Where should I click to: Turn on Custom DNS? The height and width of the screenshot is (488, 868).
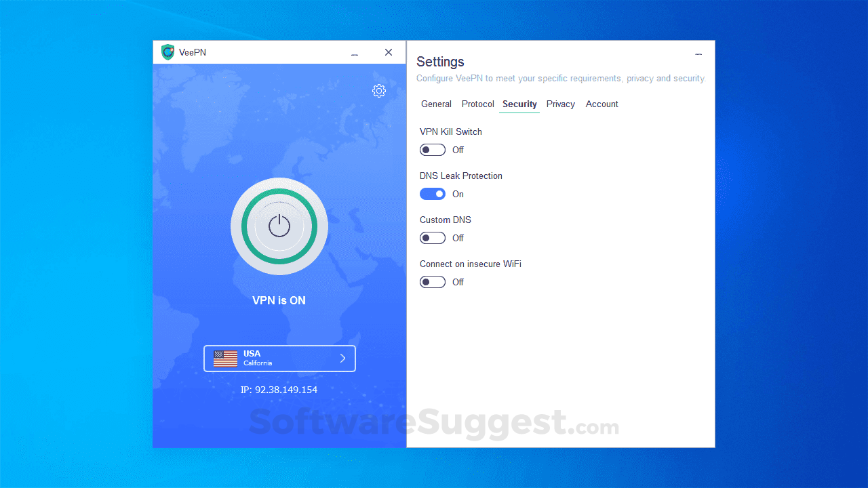[433, 238]
